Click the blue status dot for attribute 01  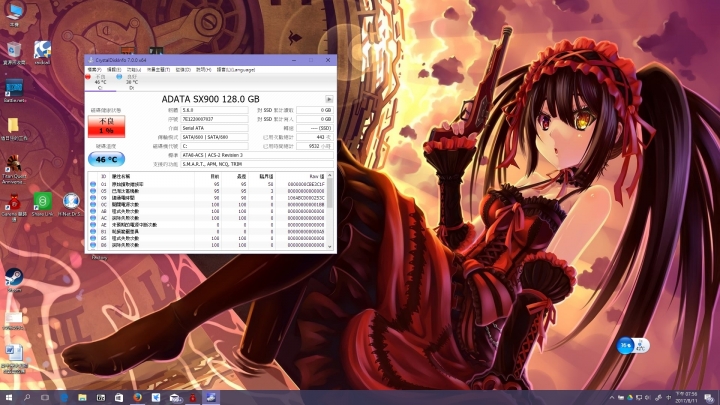pos(93,184)
